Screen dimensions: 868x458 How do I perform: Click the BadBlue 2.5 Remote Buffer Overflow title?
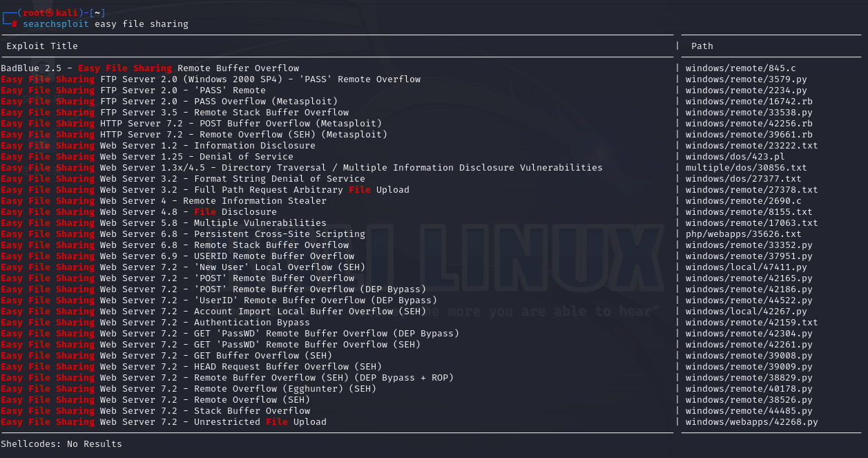[x=150, y=68]
